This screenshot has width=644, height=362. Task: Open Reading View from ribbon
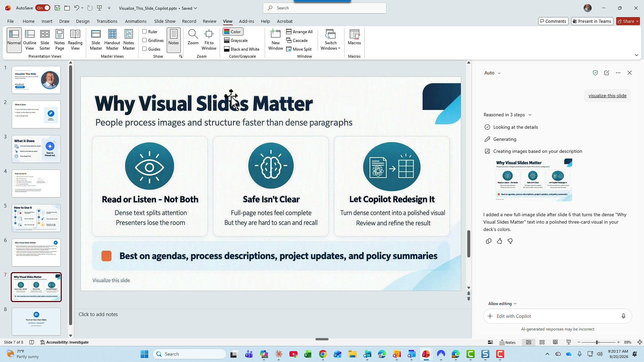75,40
